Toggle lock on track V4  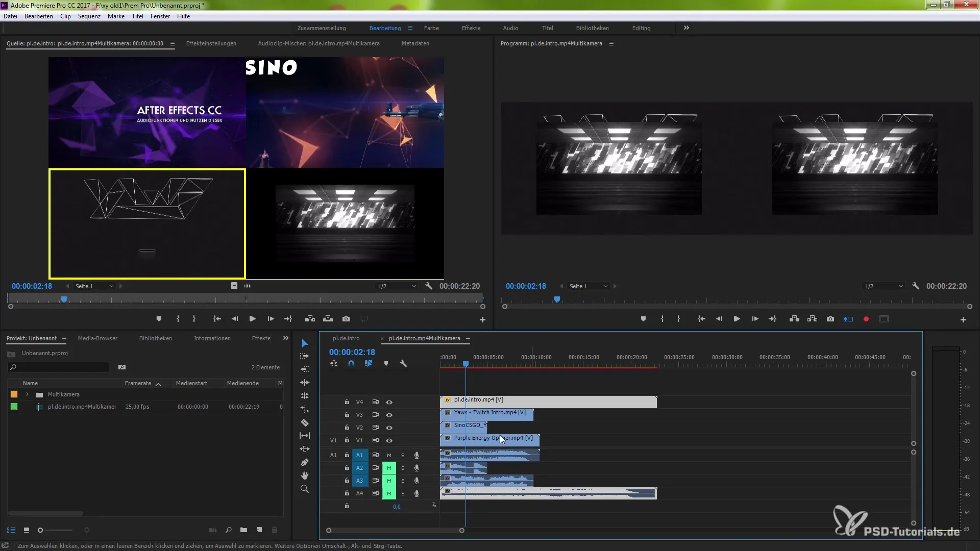click(x=347, y=402)
